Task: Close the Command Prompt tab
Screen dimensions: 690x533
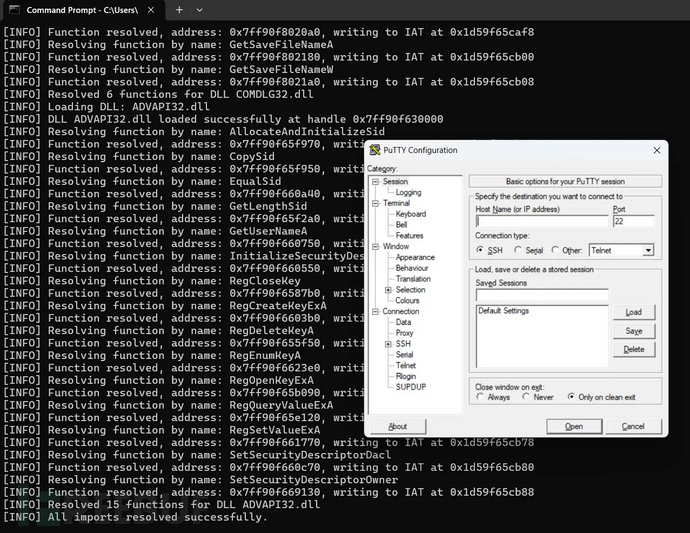Action: [x=151, y=10]
